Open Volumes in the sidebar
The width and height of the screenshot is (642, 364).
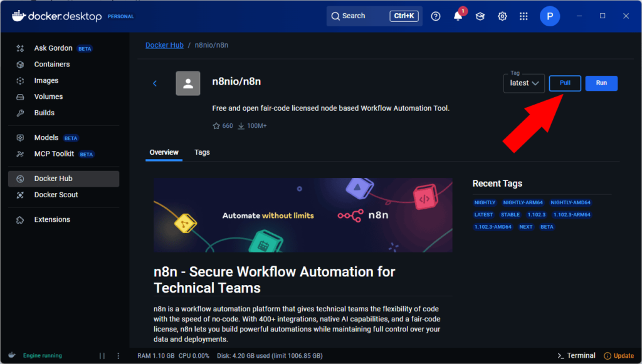[63, 96]
